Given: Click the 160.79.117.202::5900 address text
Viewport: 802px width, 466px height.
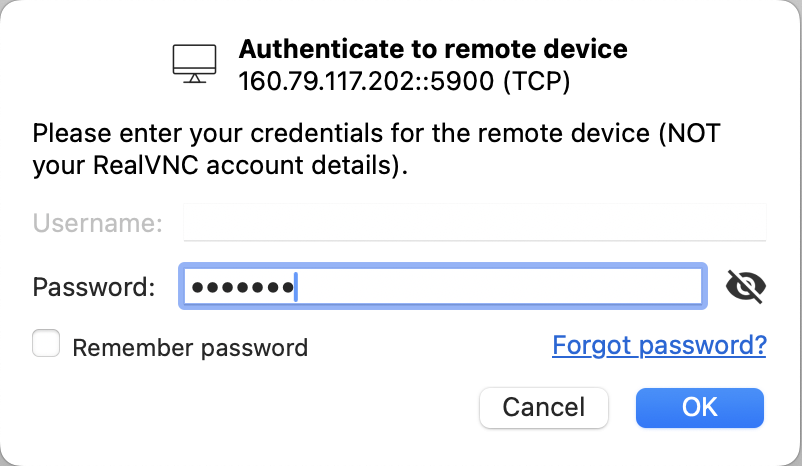Looking at the screenshot, I should click(366, 81).
